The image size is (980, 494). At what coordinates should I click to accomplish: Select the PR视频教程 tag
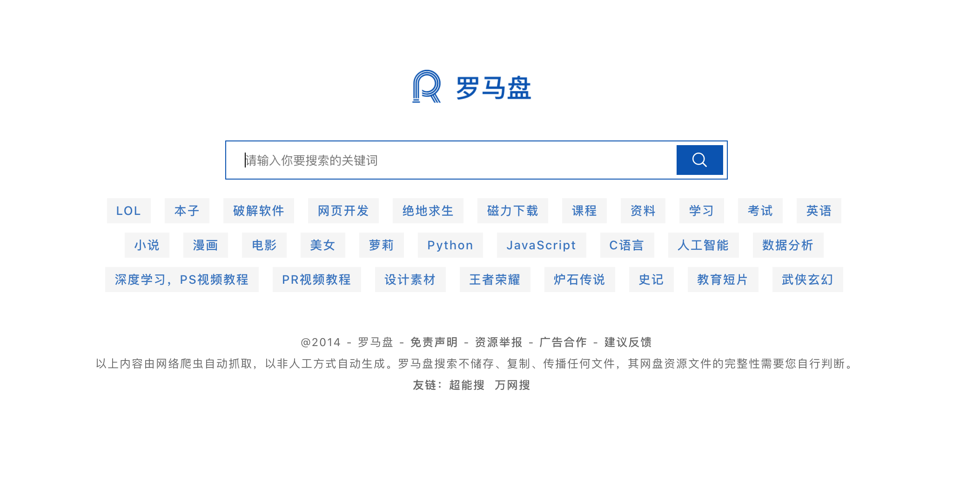point(316,280)
